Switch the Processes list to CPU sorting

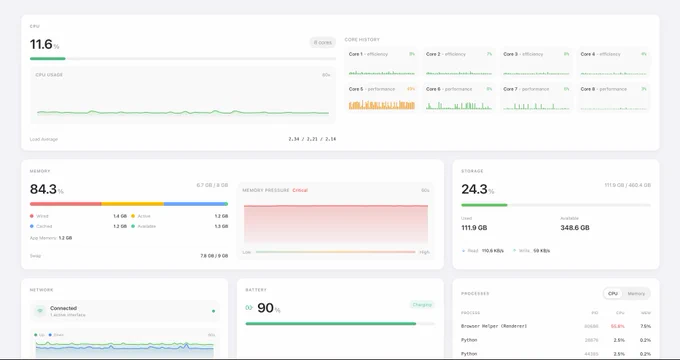(x=613, y=294)
